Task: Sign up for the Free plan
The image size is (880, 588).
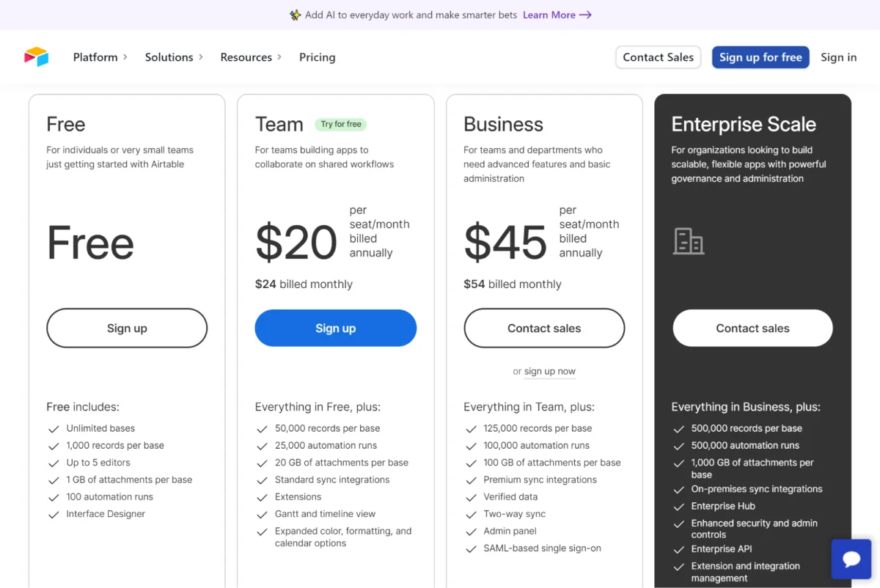Action: [127, 328]
